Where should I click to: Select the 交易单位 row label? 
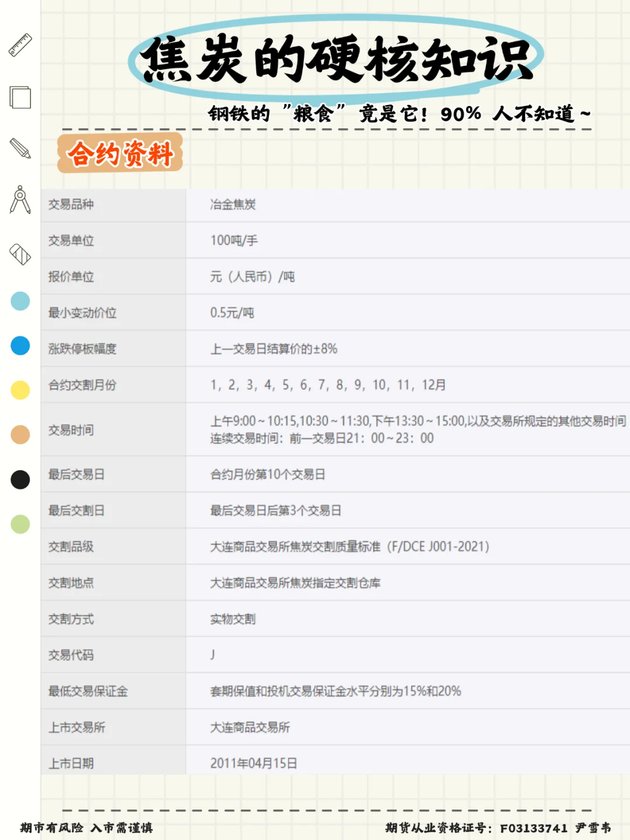coord(71,240)
